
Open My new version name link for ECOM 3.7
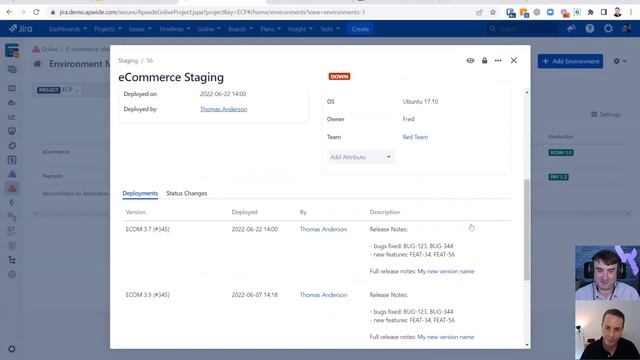[x=446, y=271]
